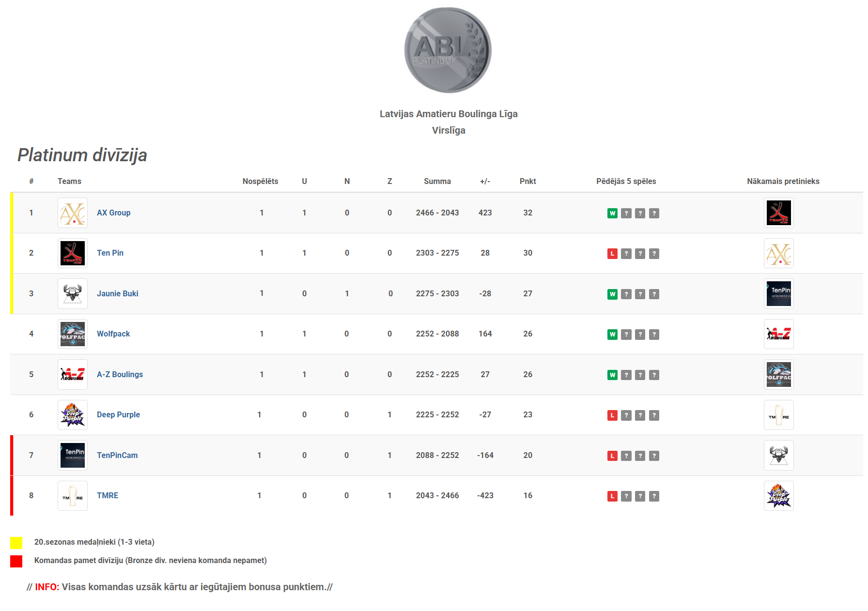The image size is (868, 611).
Task: Open the AX Group team link
Action: point(113,213)
